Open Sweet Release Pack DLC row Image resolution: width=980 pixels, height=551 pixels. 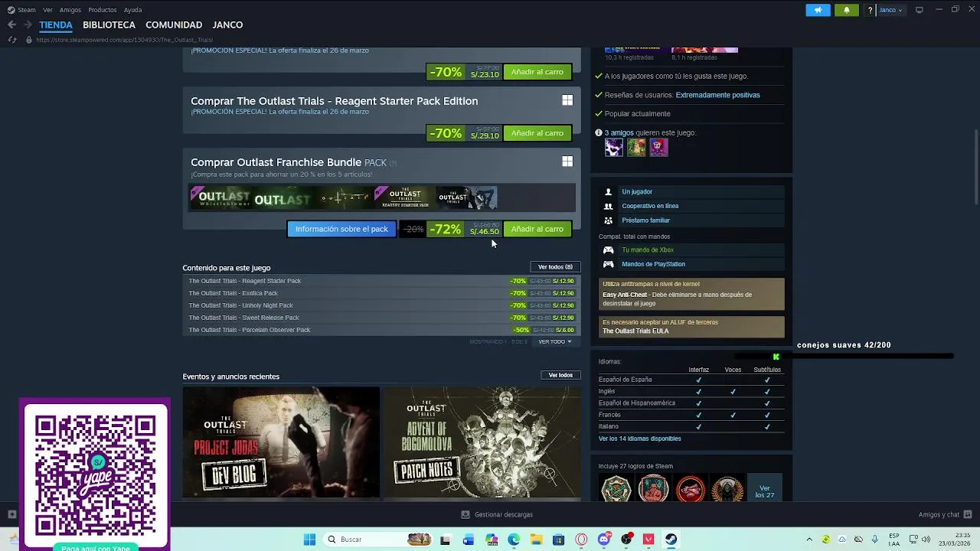click(381, 318)
